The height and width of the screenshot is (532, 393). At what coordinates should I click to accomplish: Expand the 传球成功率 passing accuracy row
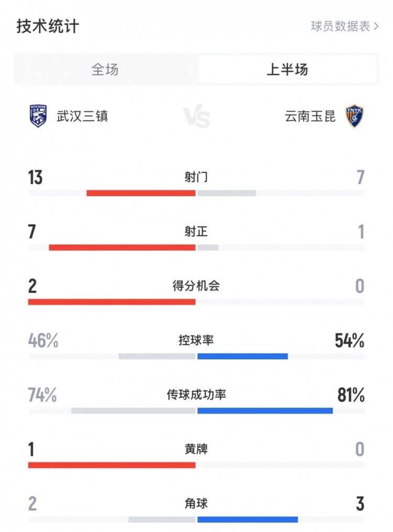pos(196,395)
